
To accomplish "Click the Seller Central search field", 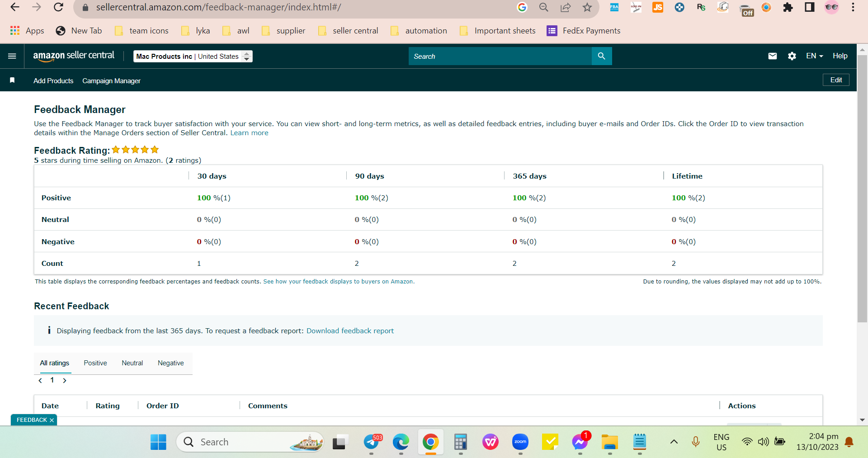I will tap(500, 56).
